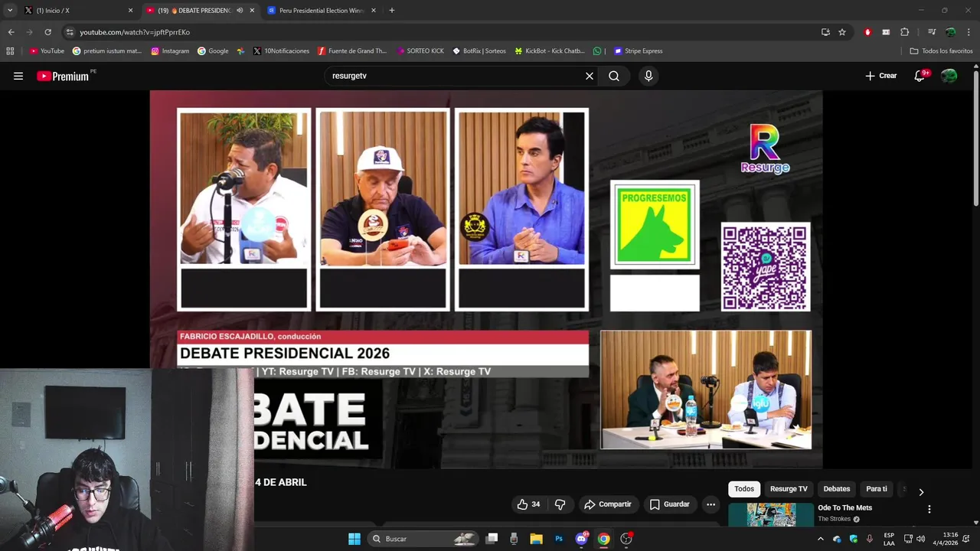Viewport: 980px width, 551px height.
Task: Open the ESP LAA language switcher
Action: click(x=889, y=539)
